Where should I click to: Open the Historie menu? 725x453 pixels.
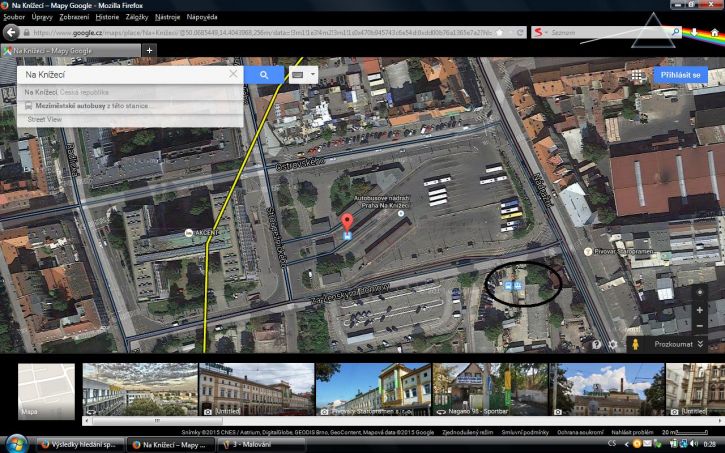107,17
